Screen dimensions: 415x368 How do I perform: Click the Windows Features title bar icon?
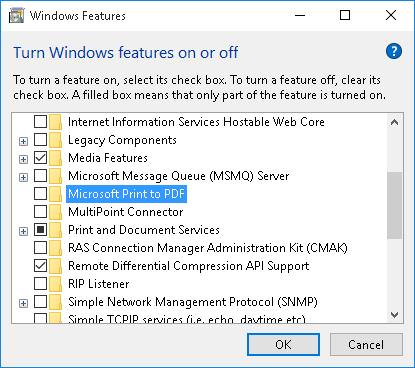point(16,16)
